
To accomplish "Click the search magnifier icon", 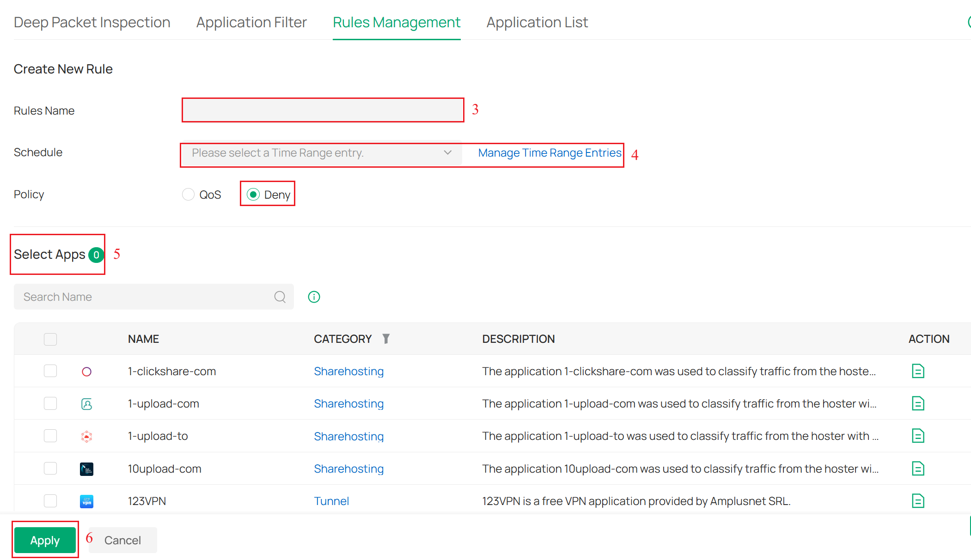I will pos(280,297).
